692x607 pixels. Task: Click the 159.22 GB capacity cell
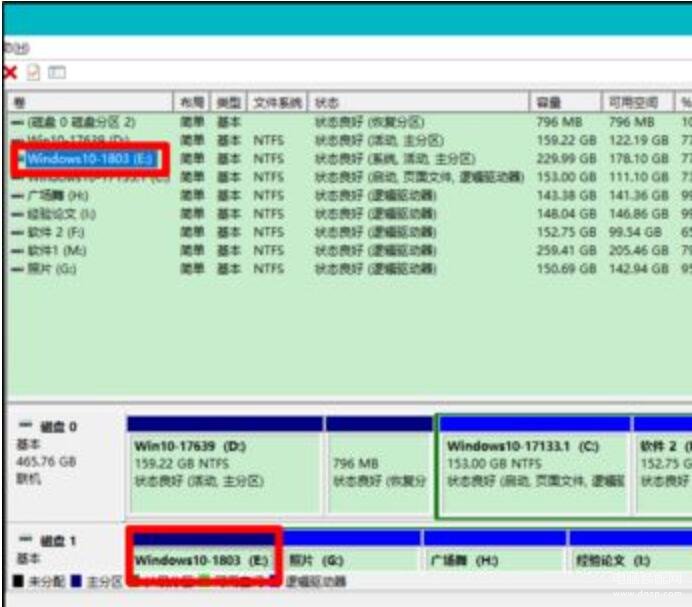click(x=566, y=140)
